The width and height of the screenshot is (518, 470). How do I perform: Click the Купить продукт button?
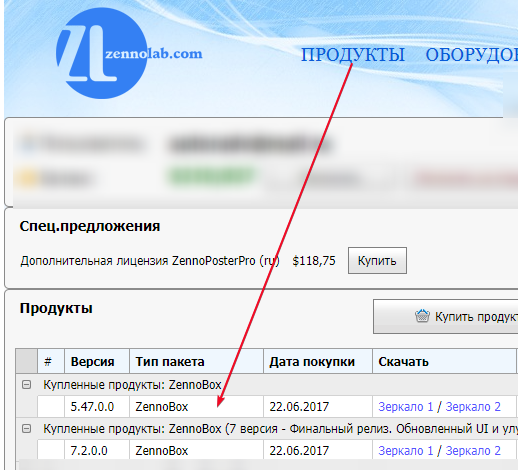[x=446, y=316]
